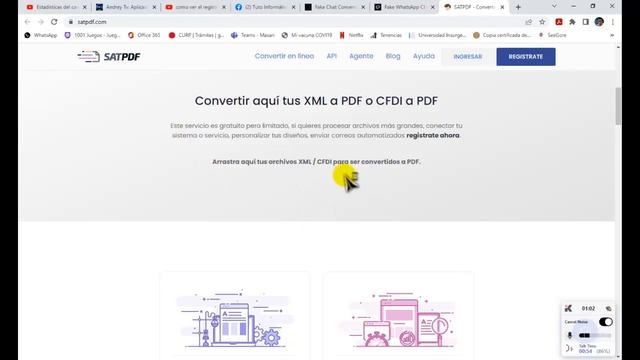Reload the satpdf.com page
The image size is (640, 360).
54,22
